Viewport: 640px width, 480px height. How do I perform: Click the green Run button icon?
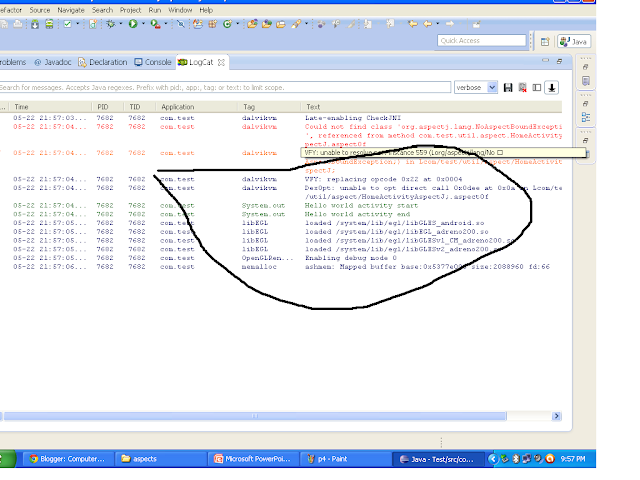click(x=133, y=24)
